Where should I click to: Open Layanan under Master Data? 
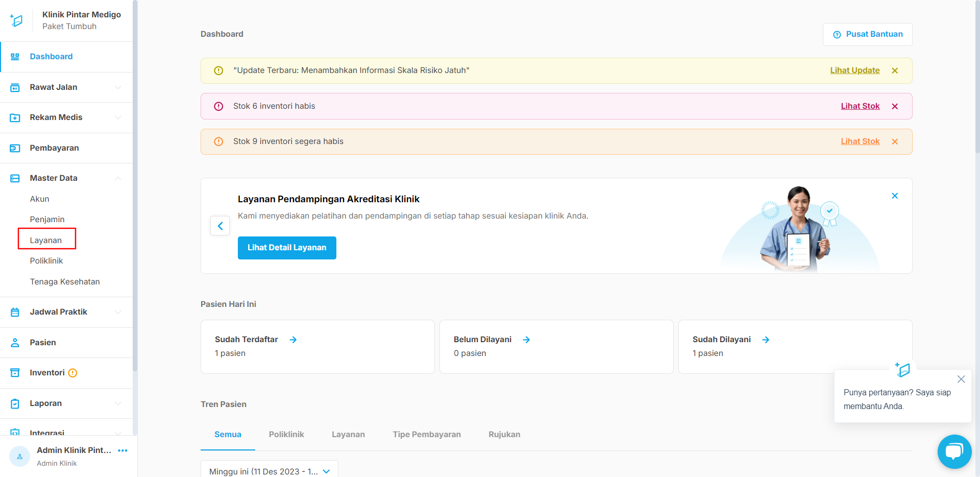point(45,240)
